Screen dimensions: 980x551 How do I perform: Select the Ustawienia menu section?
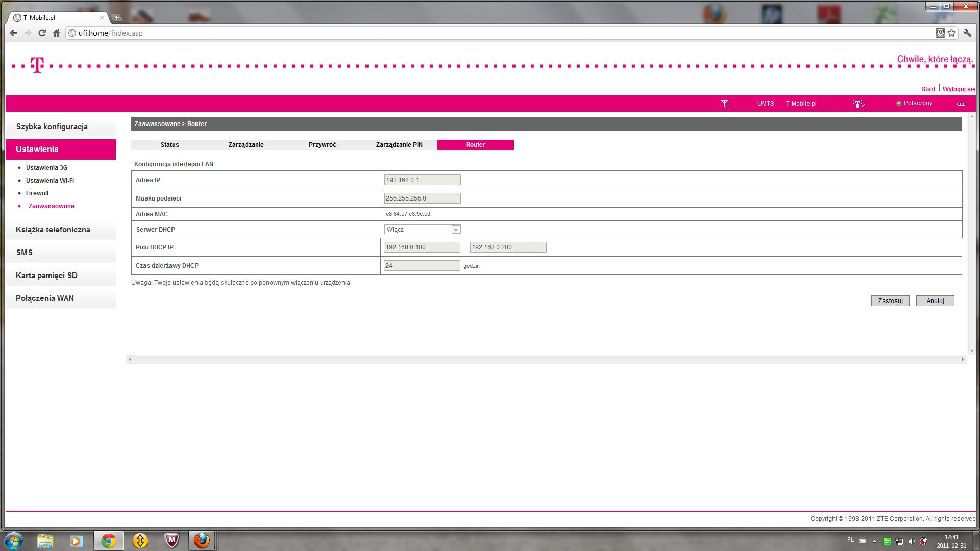61,149
